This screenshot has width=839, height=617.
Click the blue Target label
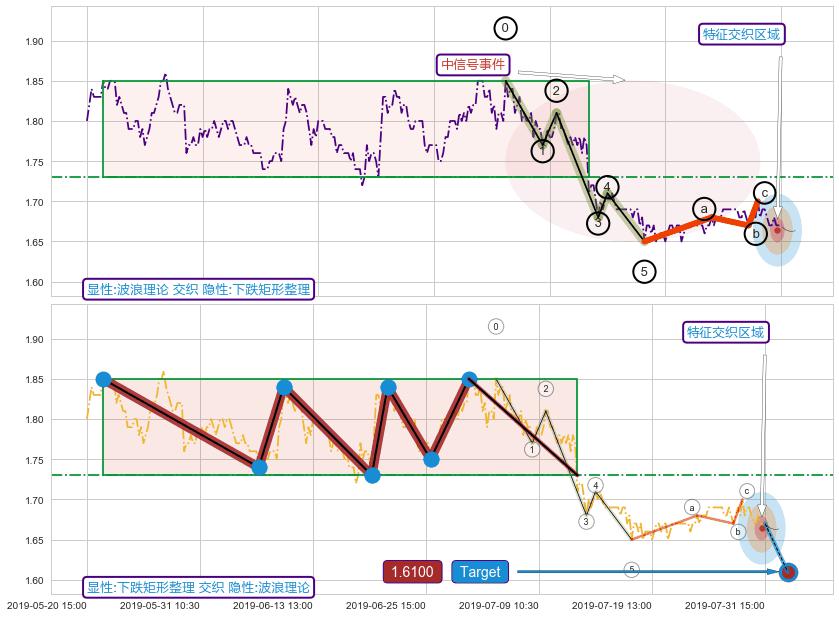480,572
